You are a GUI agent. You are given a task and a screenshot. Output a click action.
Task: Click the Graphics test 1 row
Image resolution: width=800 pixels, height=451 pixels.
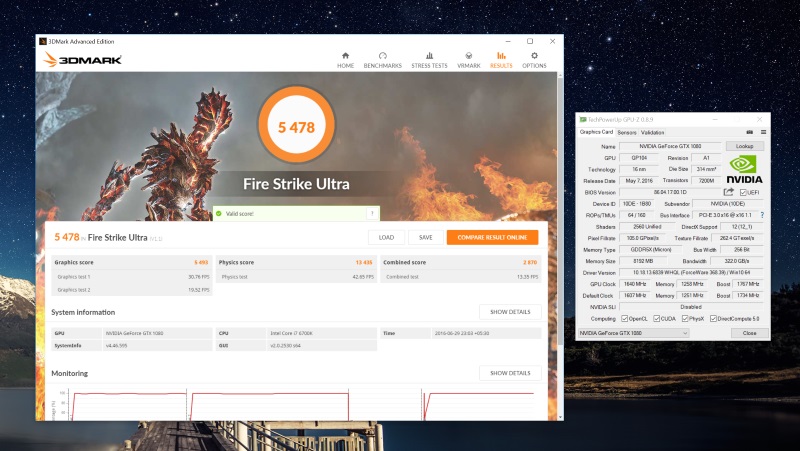(x=132, y=277)
